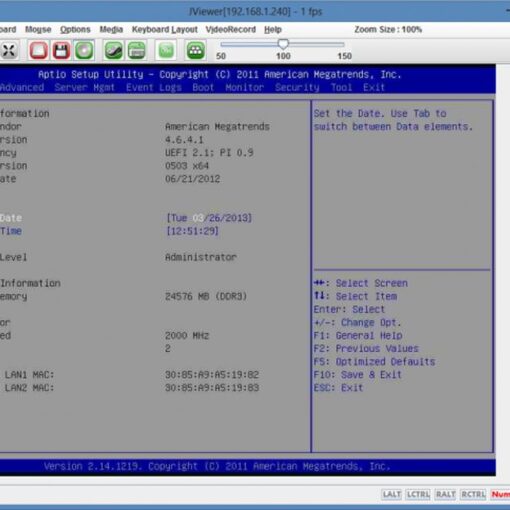Click the F5: Optimized Defaults hint

tap(374, 362)
